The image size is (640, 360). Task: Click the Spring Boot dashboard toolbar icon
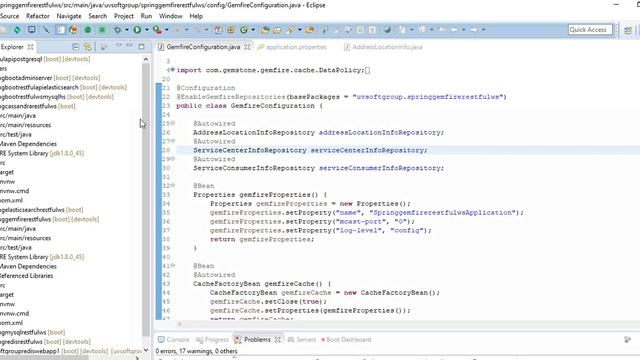point(73,30)
